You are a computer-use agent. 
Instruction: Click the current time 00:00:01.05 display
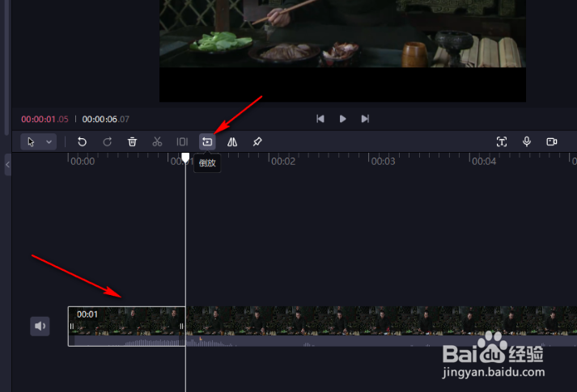[45, 119]
